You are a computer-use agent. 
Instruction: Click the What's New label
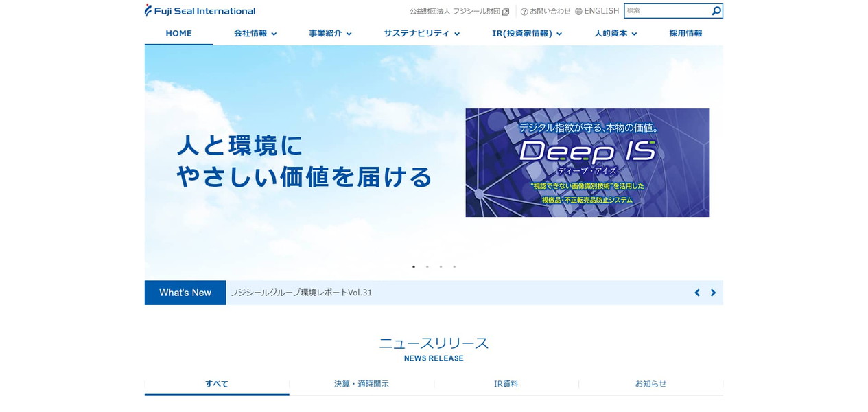[x=185, y=293]
